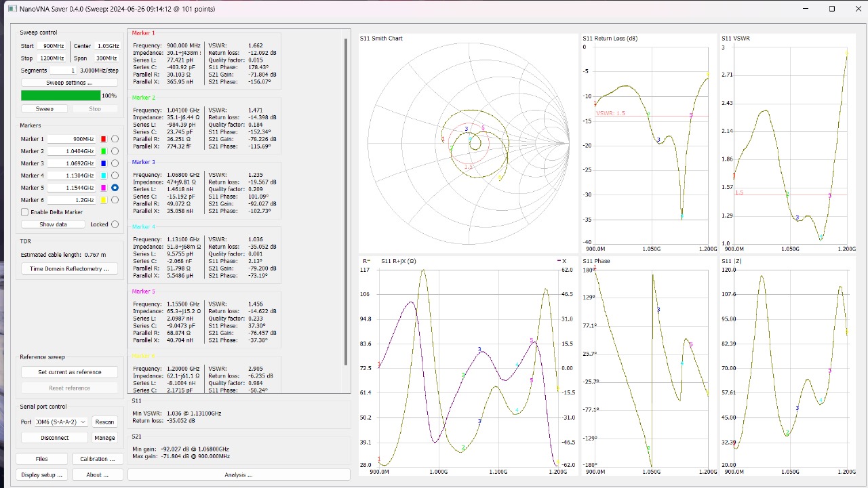Click the Sweep button
868x488 pixels.
(x=45, y=108)
